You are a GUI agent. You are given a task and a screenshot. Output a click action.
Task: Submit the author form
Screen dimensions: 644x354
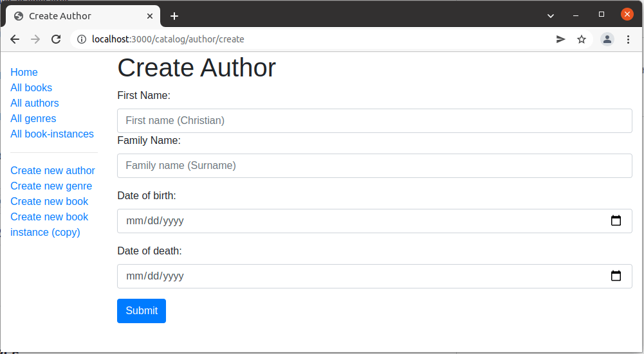coord(142,311)
